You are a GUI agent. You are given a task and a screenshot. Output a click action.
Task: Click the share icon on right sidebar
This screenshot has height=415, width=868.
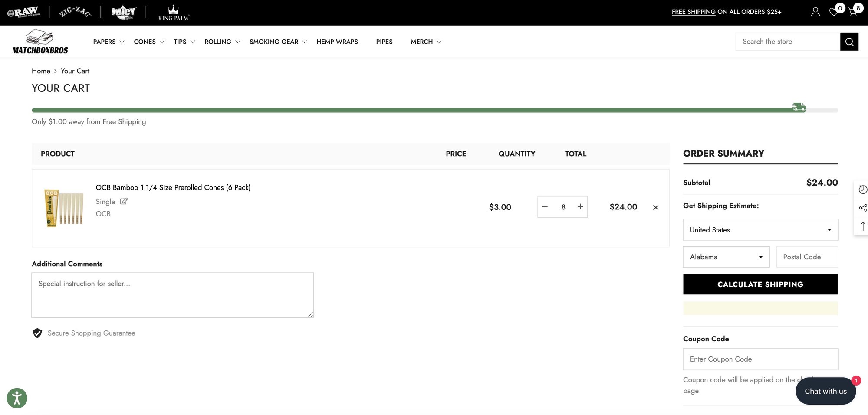tap(862, 208)
